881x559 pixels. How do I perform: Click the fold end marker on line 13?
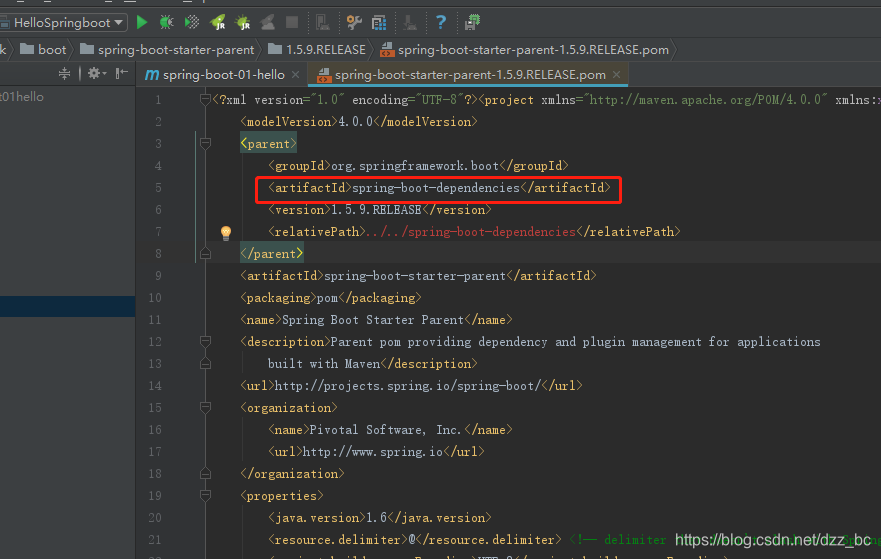pyautogui.click(x=205, y=363)
